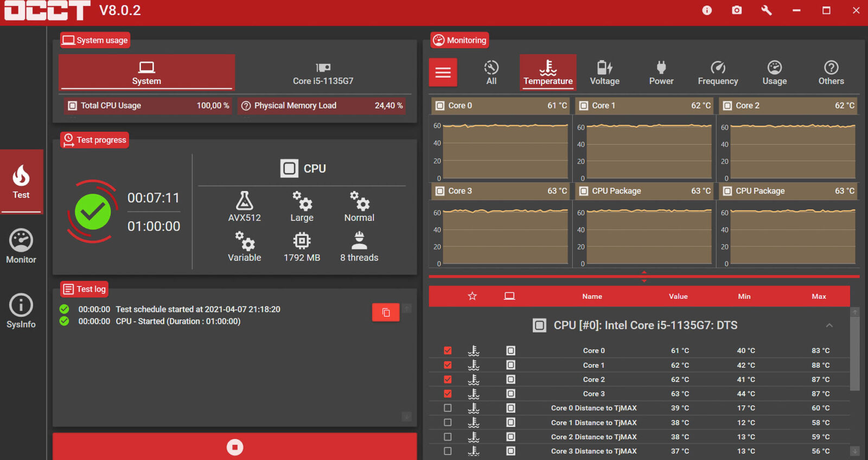Click the Core 1 temperature graph icon

coord(584,106)
